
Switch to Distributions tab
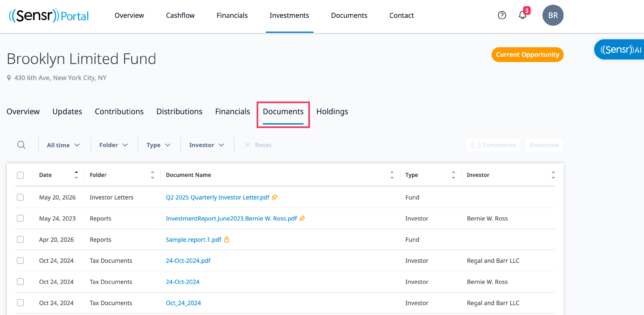click(179, 111)
